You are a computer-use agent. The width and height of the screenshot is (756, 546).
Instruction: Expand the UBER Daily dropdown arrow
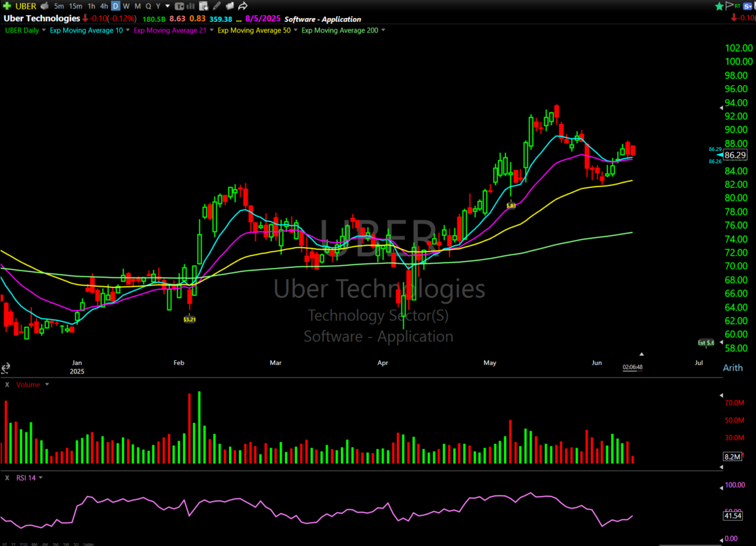(x=44, y=30)
